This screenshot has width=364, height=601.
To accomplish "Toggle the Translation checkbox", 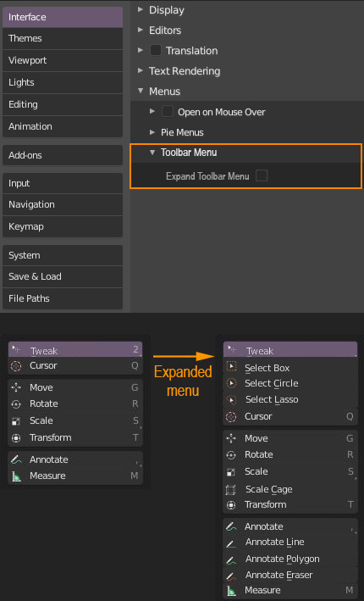I will click(x=156, y=50).
